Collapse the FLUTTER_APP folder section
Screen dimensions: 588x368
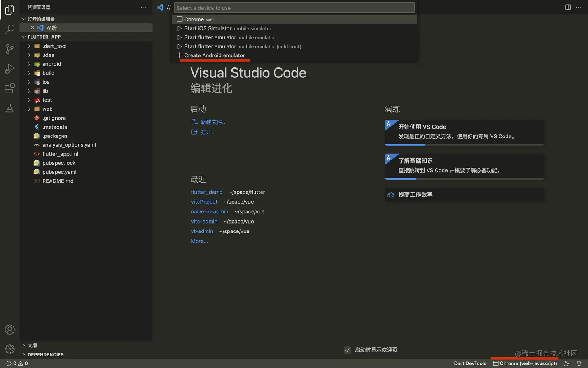[x=24, y=37]
